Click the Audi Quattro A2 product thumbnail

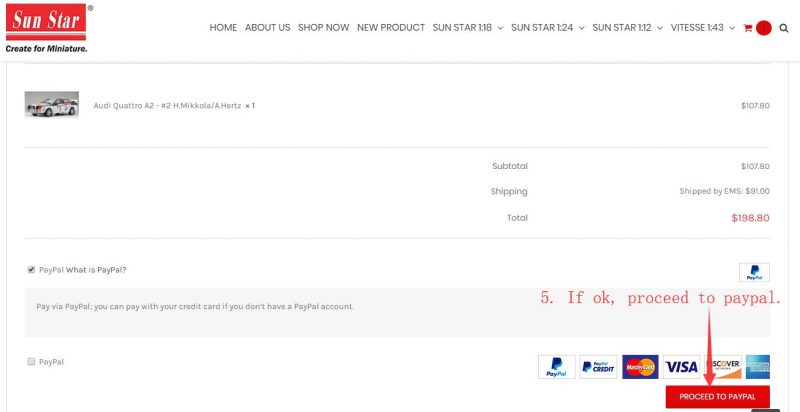[x=51, y=104]
